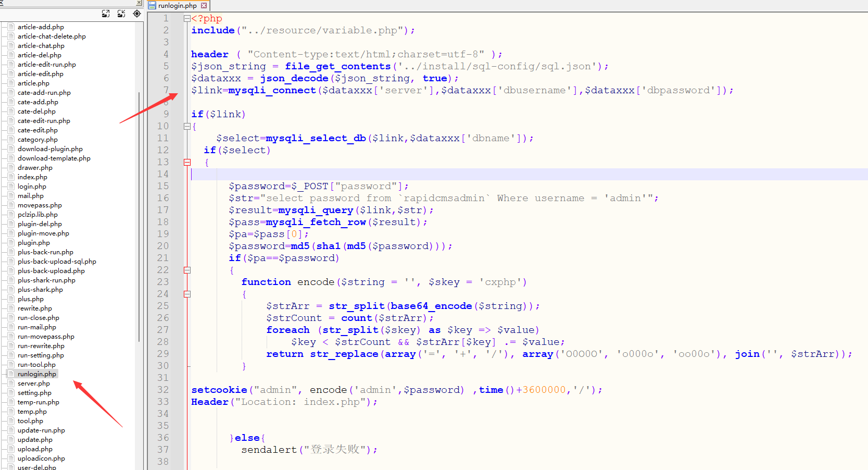Screen dimensions: 868x470
Task: Open login.php in the file tree
Action: (x=32, y=187)
